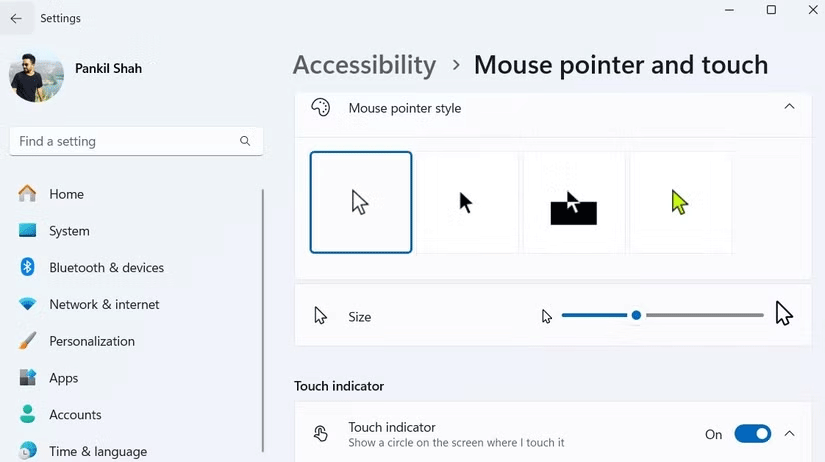Go back to Accessibility breadcrumb
Viewport: 825px width, 462px height.
(x=364, y=65)
